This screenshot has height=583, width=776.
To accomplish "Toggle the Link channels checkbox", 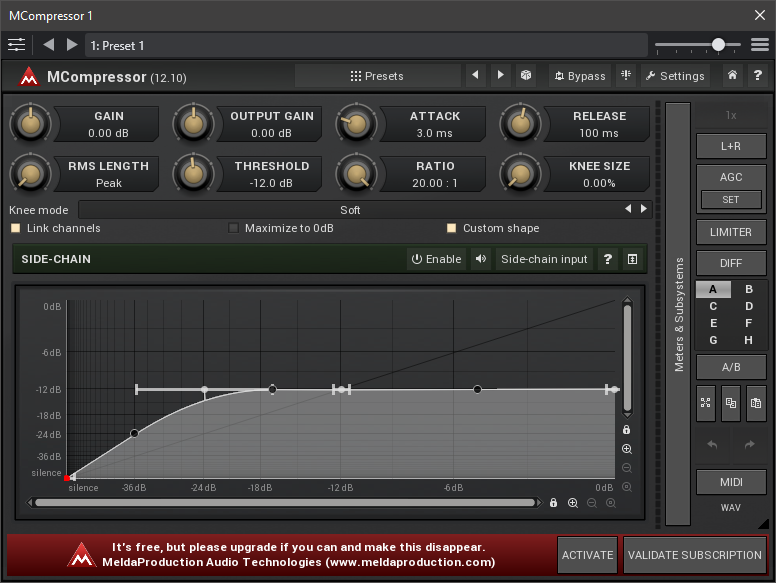I will click(x=16, y=228).
